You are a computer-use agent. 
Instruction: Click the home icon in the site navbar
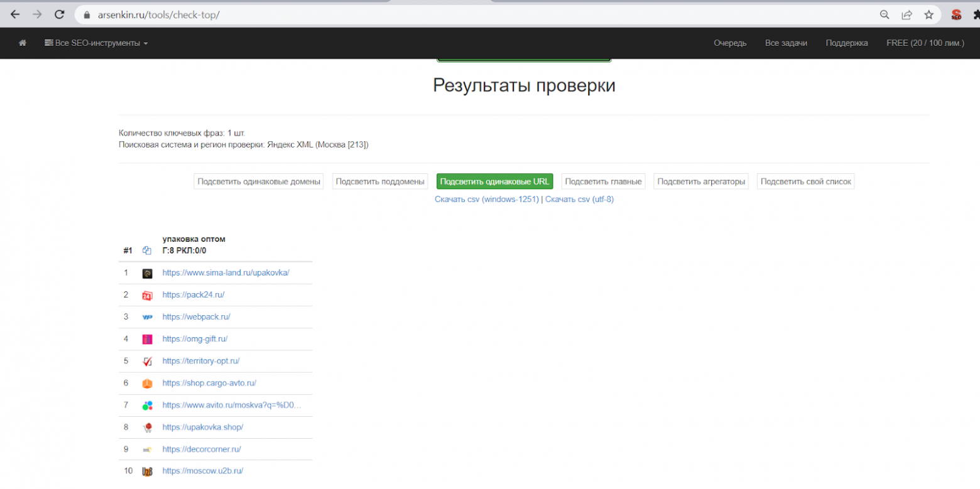coord(24,43)
